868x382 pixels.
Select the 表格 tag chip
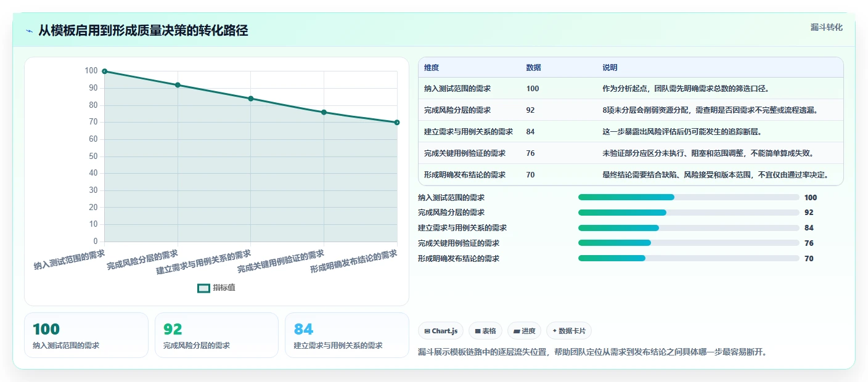[x=486, y=331]
